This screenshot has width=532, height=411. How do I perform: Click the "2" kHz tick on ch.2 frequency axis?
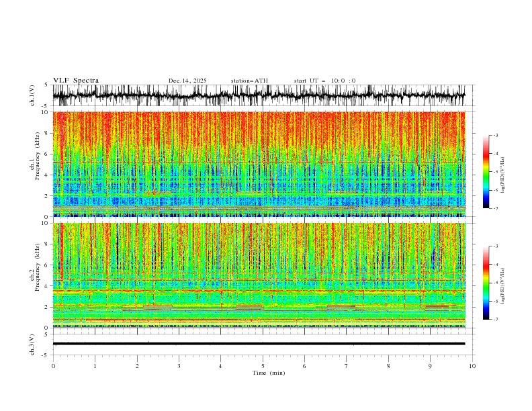(47, 307)
